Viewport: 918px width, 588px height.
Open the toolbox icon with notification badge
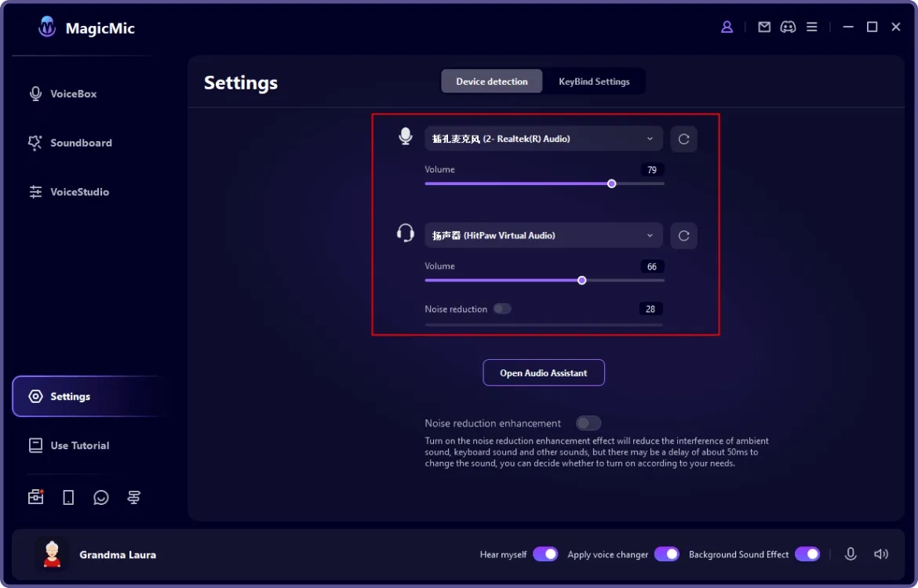click(x=35, y=497)
